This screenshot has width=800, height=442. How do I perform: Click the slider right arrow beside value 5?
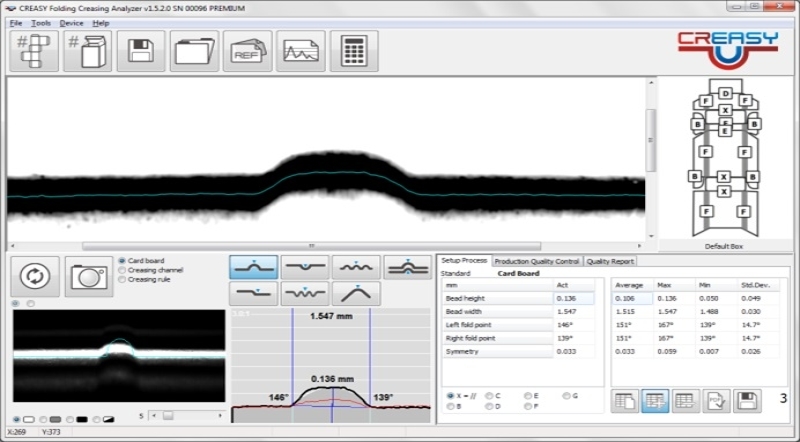[x=220, y=416]
